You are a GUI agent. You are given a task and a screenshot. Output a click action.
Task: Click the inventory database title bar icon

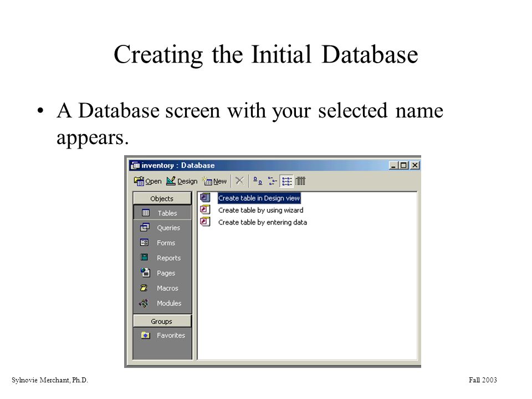135,165
